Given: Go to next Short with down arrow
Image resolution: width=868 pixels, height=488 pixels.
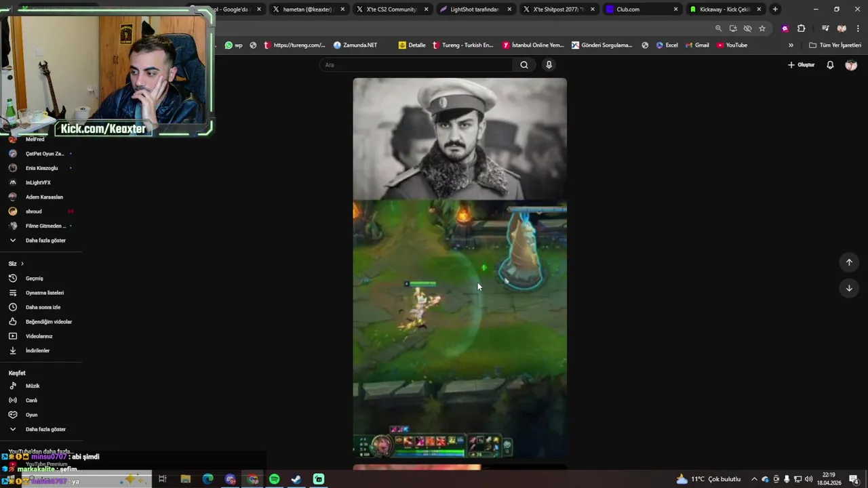Looking at the screenshot, I should point(849,288).
